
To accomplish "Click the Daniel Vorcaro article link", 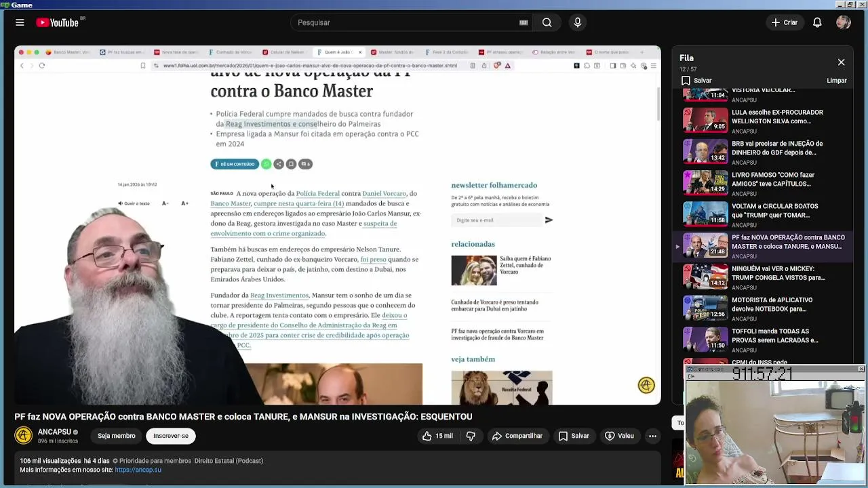I will coord(384,194).
